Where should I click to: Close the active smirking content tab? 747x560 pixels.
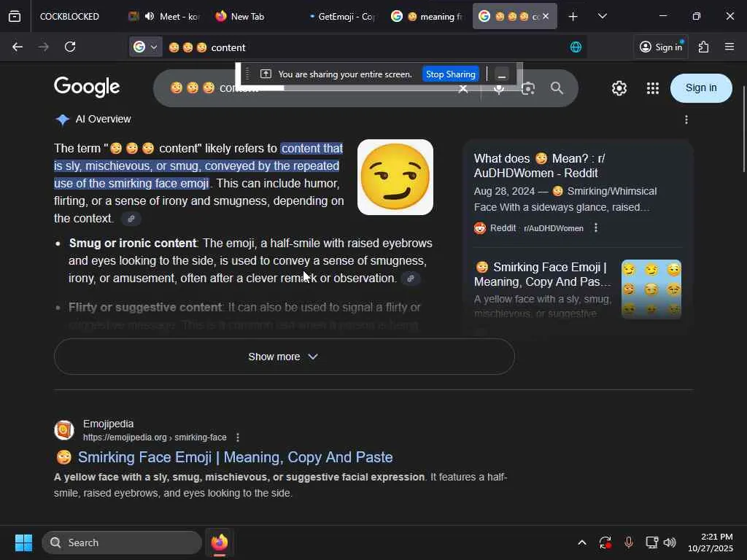coord(546,17)
